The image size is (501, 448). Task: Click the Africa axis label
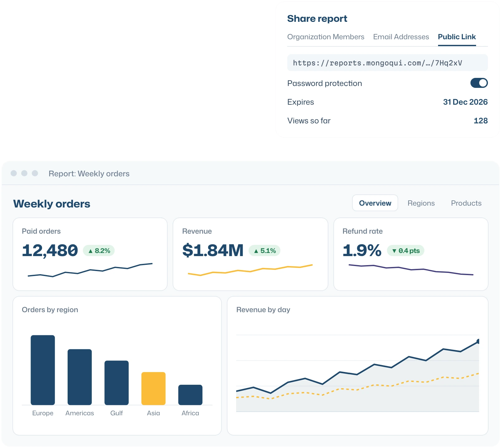click(x=190, y=413)
